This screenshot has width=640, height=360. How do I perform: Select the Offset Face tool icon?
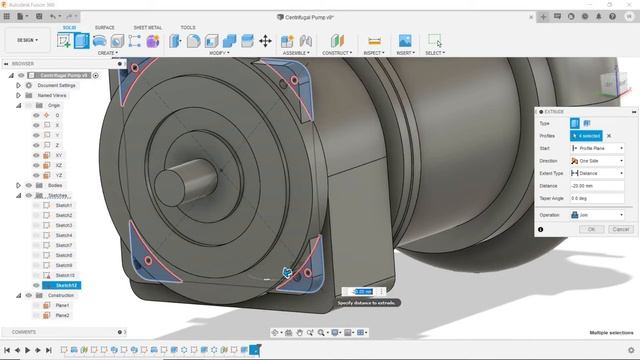point(247,41)
